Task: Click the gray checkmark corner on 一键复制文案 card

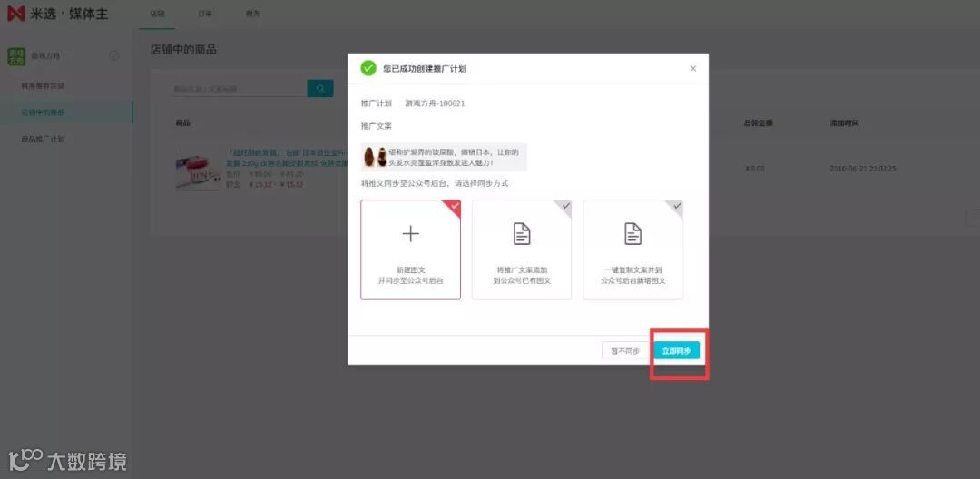Action: [677, 206]
